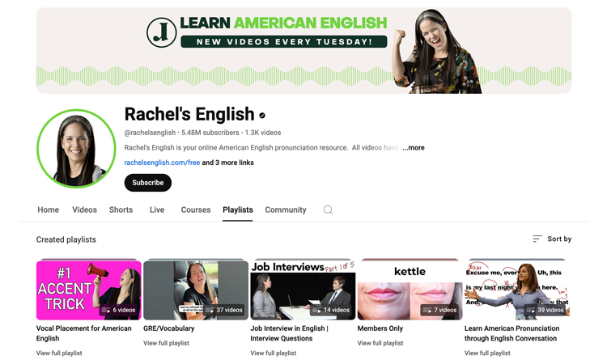Select the Courses tab
607x364 pixels.
click(196, 210)
